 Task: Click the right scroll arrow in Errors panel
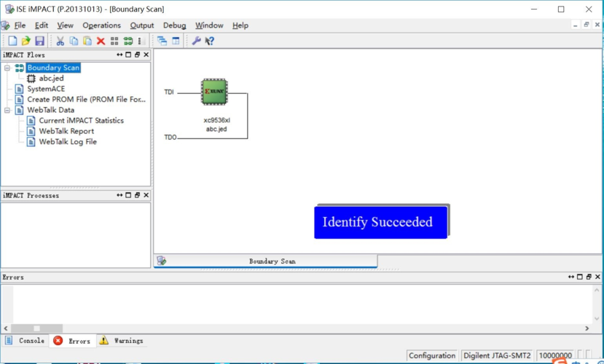pyautogui.click(x=587, y=328)
